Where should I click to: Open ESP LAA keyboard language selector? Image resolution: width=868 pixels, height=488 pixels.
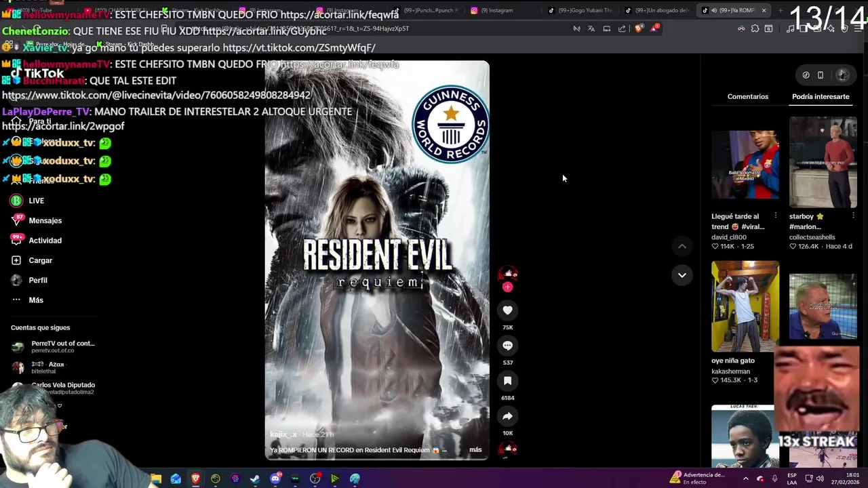[x=792, y=479]
